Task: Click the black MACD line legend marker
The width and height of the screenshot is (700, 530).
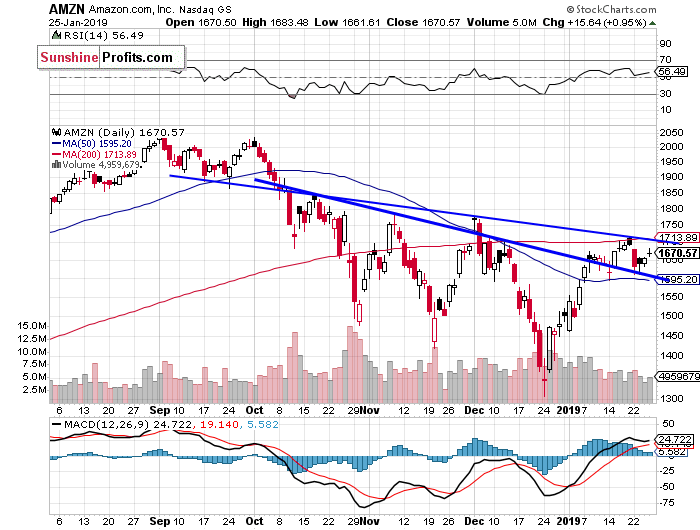Action: tap(57, 425)
